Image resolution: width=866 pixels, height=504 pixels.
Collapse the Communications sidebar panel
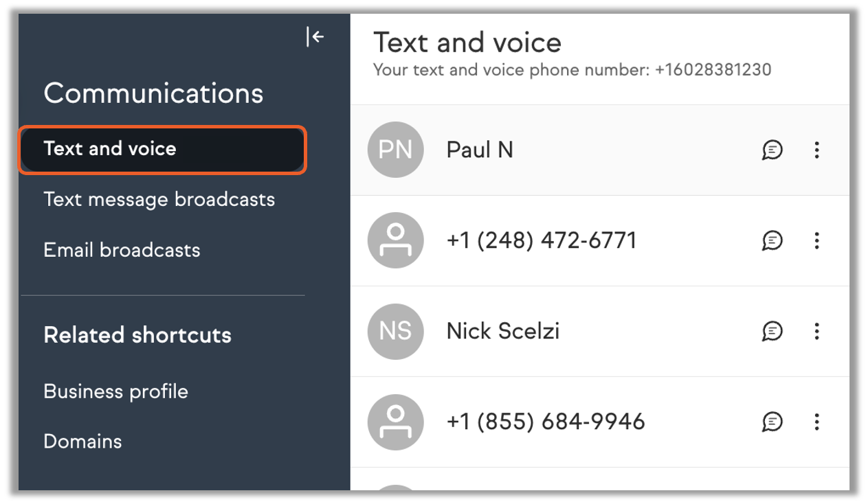[x=315, y=37]
